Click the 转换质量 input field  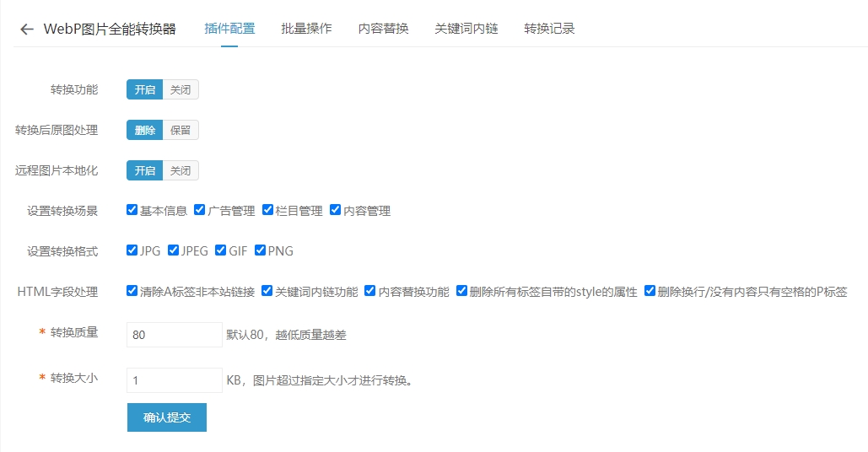pos(174,335)
